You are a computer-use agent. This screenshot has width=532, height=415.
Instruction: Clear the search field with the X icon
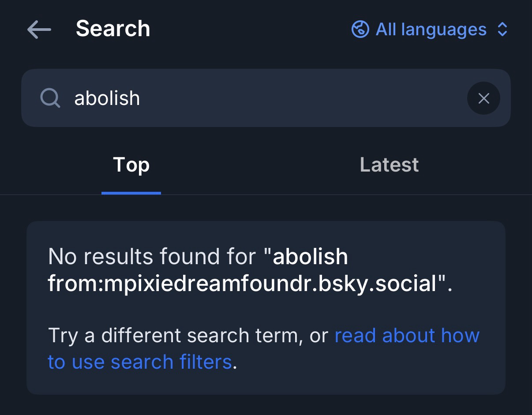[483, 98]
